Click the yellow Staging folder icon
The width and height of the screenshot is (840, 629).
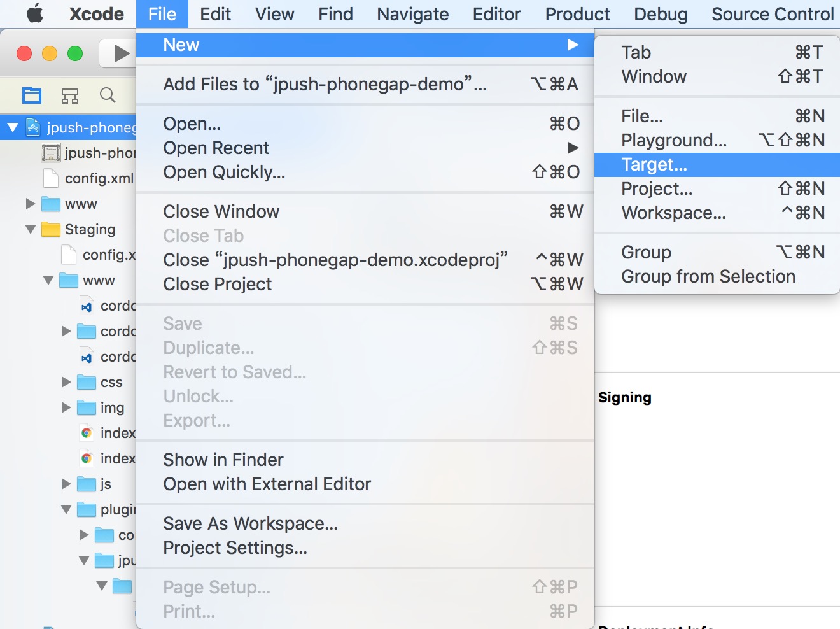click(51, 229)
